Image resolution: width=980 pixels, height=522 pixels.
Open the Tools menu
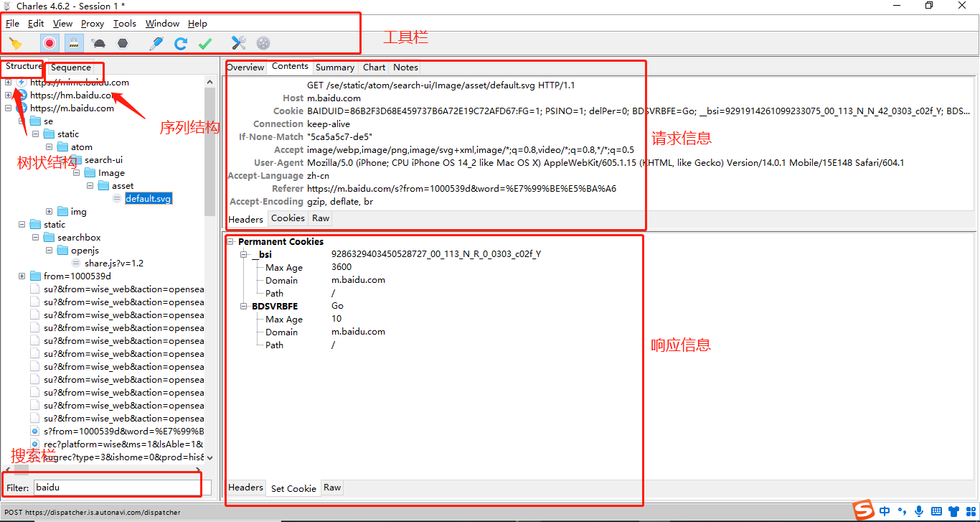coord(125,24)
